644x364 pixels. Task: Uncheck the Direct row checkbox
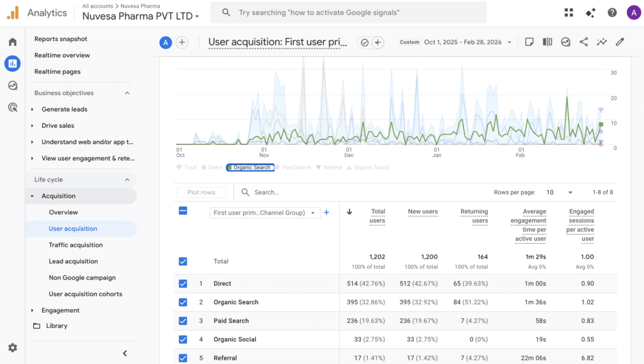tap(183, 284)
